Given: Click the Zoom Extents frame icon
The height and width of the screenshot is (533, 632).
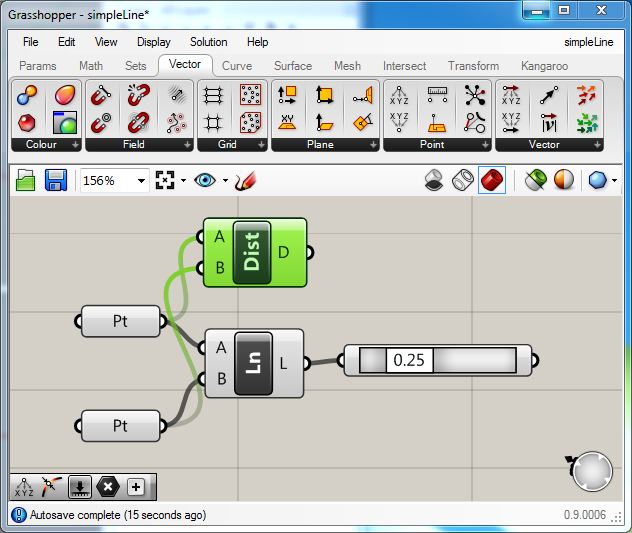Looking at the screenshot, I should pyautogui.click(x=165, y=180).
